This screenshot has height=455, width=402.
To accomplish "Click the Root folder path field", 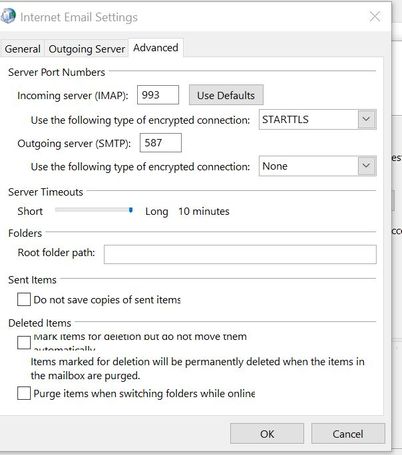I will click(240, 254).
